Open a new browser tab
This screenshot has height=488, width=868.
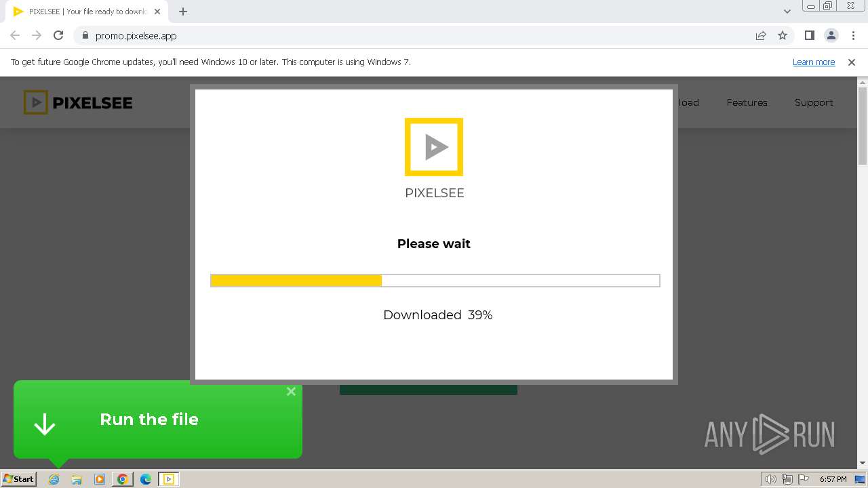(183, 11)
